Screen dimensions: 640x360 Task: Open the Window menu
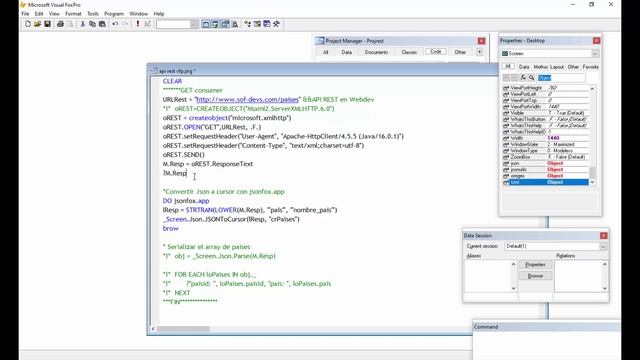139,14
